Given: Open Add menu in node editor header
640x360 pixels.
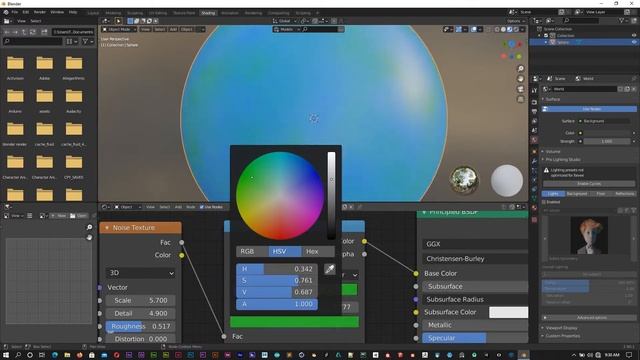Looking at the screenshot, I should pyautogui.click(x=178, y=207).
